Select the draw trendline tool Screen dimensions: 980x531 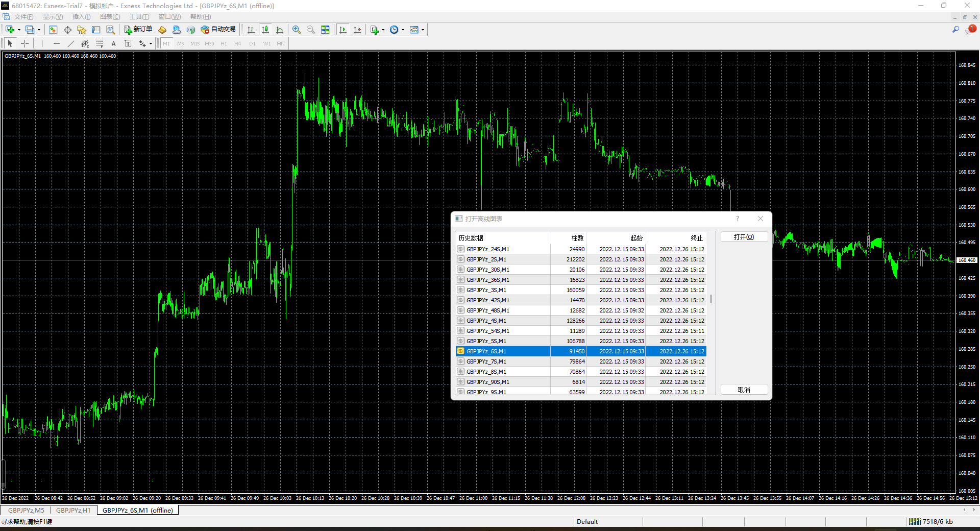(71, 44)
